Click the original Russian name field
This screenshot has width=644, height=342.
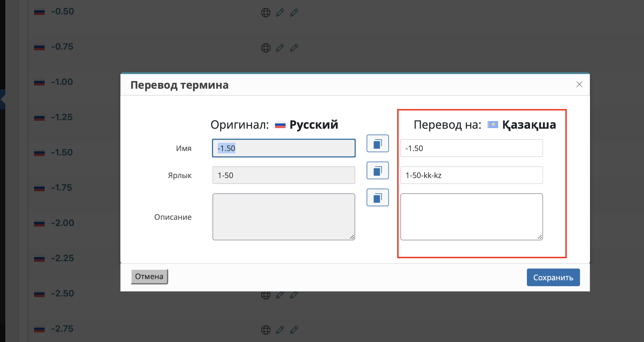(284, 148)
